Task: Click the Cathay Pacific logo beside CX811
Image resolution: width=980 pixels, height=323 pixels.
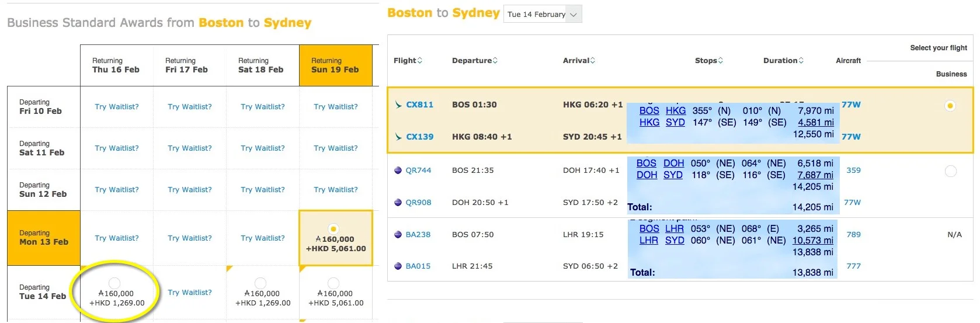Action: pyautogui.click(x=398, y=105)
